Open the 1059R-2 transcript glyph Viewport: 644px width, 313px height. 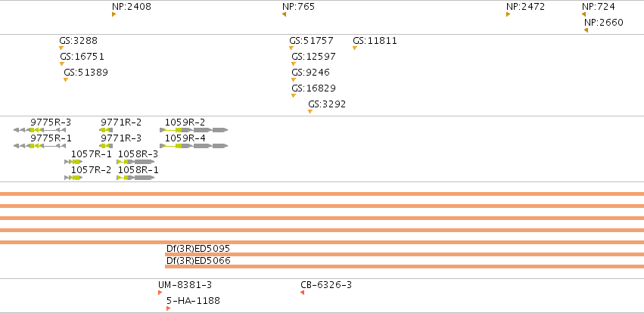(x=194, y=130)
